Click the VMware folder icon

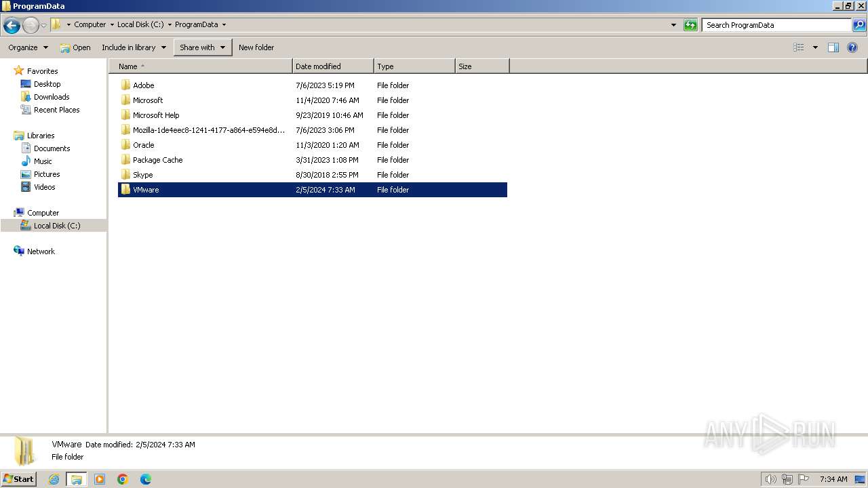(x=125, y=190)
